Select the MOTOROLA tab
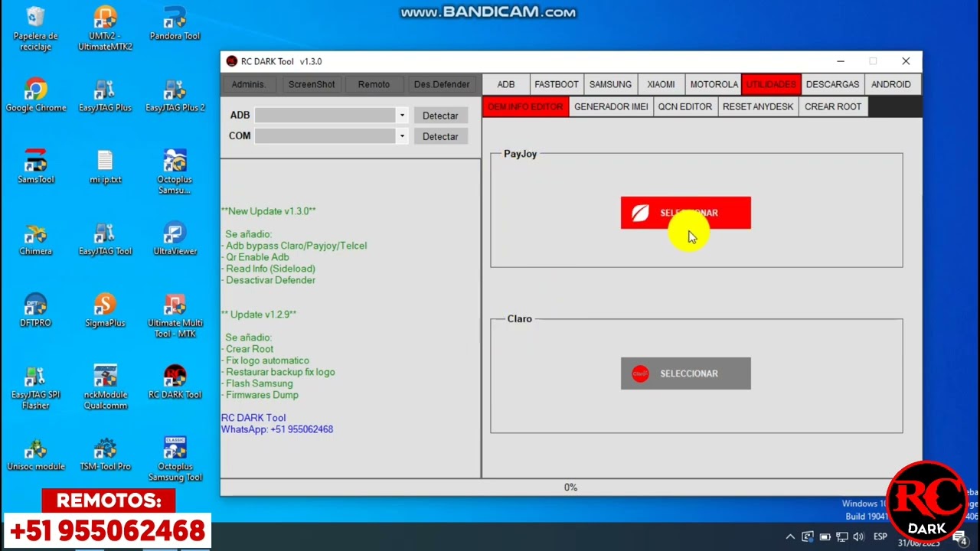This screenshot has width=980, height=551. pyautogui.click(x=714, y=84)
